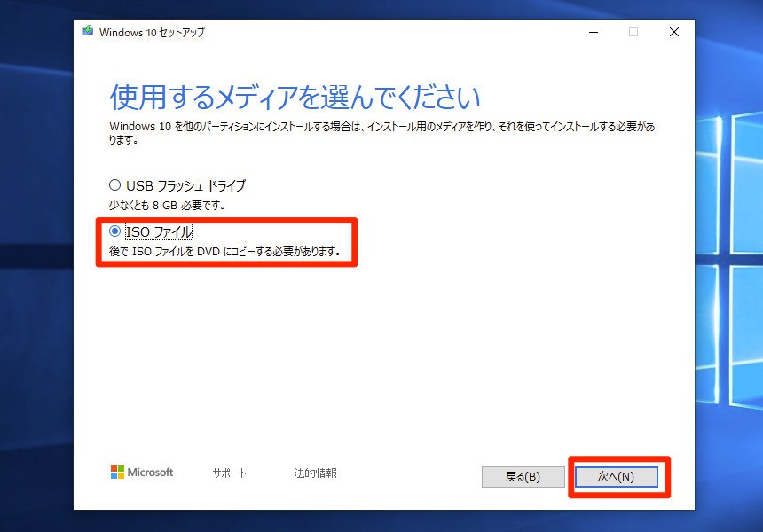Select the ISO ファイル radio button

(x=114, y=231)
